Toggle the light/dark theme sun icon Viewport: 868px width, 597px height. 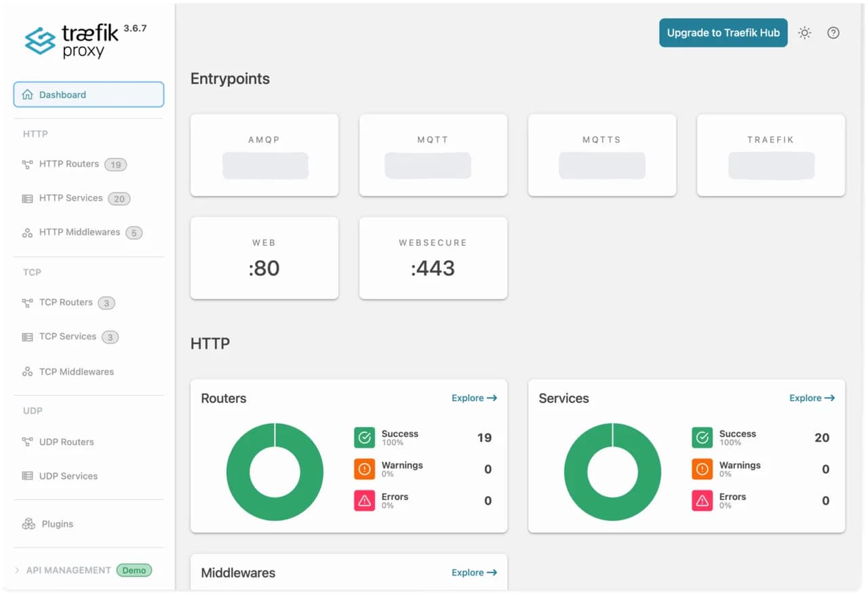pyautogui.click(x=804, y=33)
